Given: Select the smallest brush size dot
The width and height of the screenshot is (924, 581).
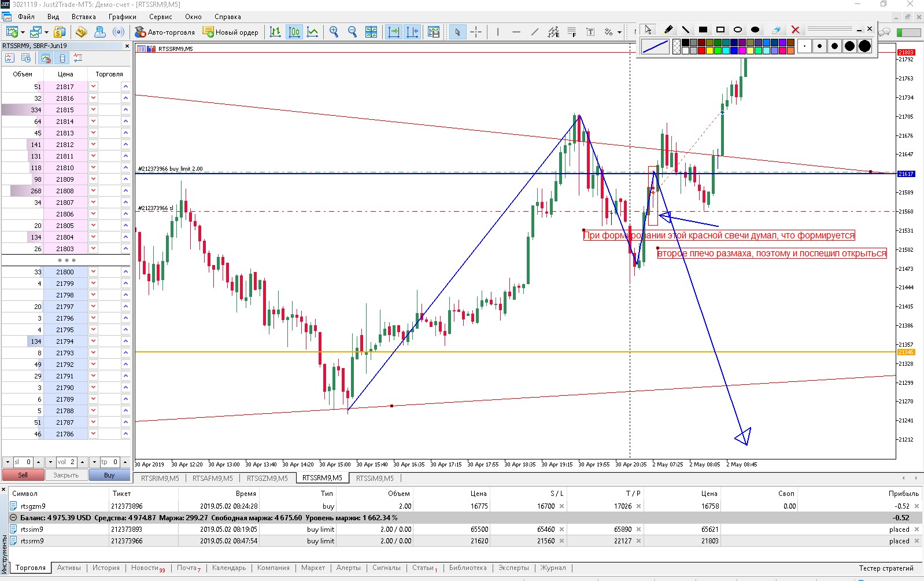Looking at the screenshot, I should (x=804, y=46).
